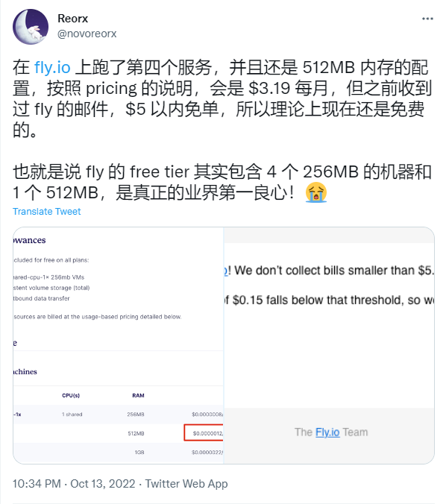This screenshot has width=446, height=504.
Task: Click the Translate Tweet link
Action: [47, 212]
